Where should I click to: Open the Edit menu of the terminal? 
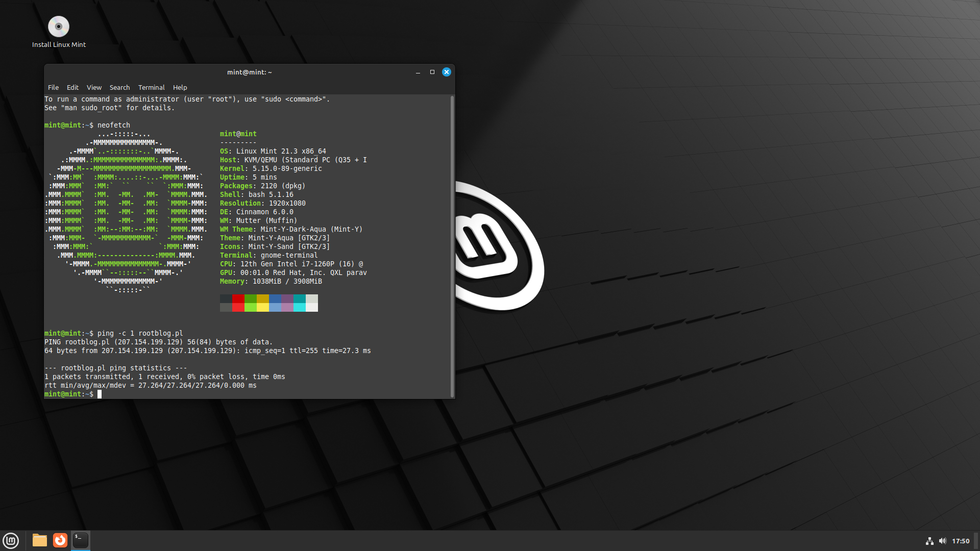[72, 87]
